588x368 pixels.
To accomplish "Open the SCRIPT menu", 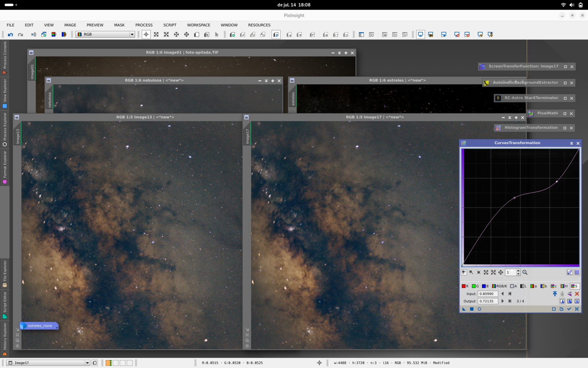I will 170,25.
